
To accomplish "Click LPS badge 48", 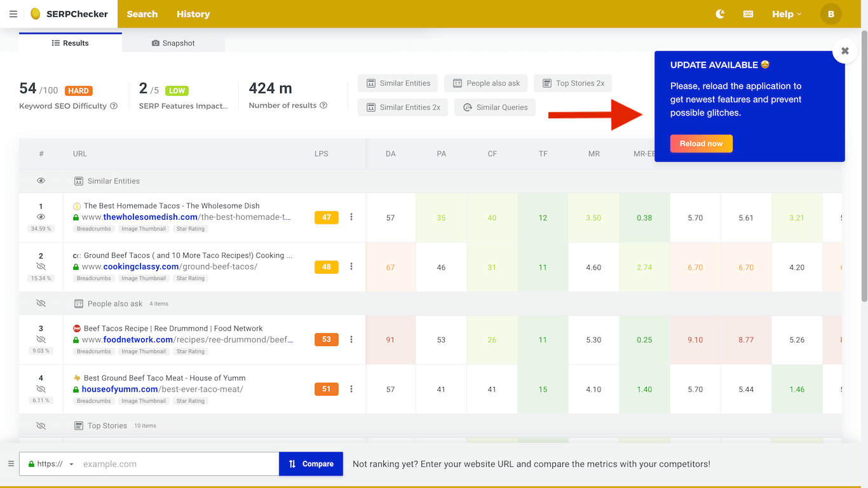I will (327, 267).
